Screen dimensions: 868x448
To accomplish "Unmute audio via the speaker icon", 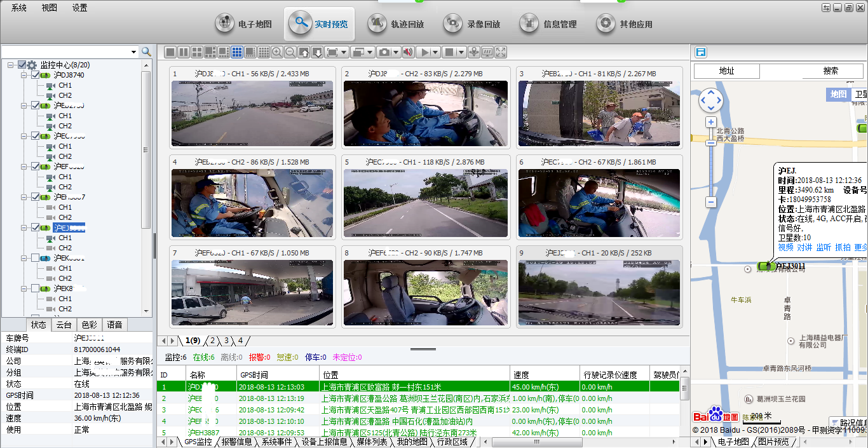I will click(407, 52).
